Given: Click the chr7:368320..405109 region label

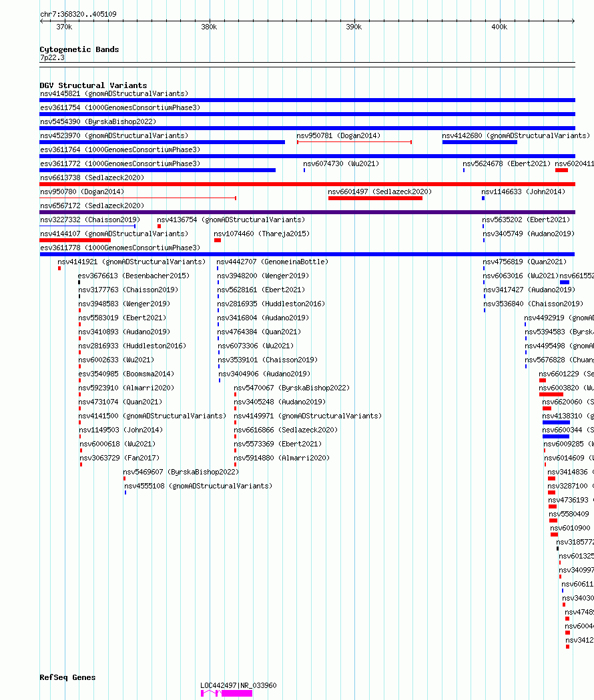Looking at the screenshot, I should 78,14.
